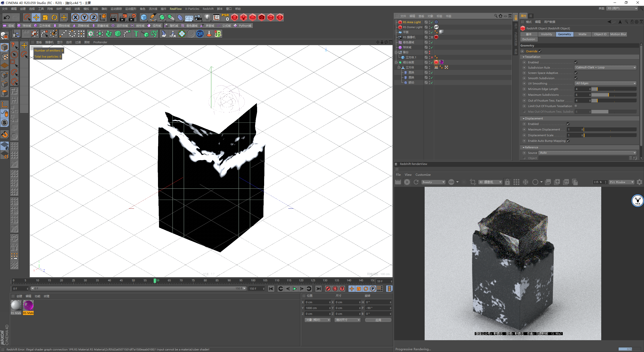Open the Redshift menu
This screenshot has width=644, height=352.
coord(208,9)
